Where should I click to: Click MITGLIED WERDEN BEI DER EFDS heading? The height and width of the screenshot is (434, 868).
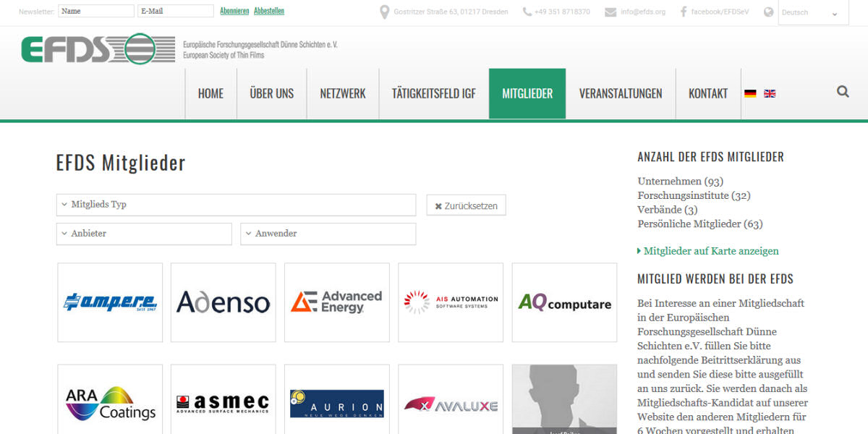pos(715,279)
